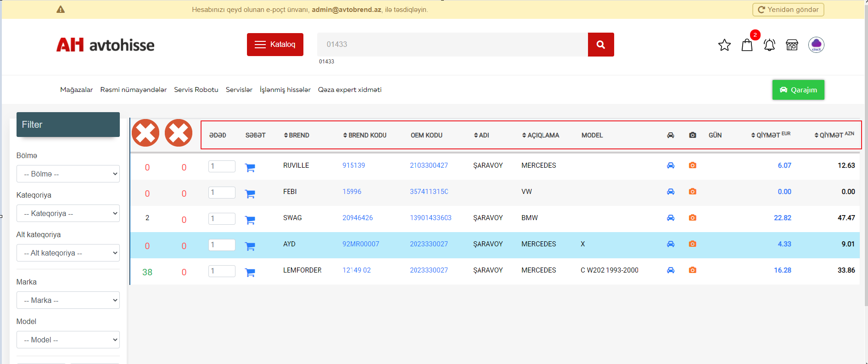Image resolution: width=868 pixels, height=364 pixels.
Task: Go to Mağazalar menu item
Action: coord(76,90)
